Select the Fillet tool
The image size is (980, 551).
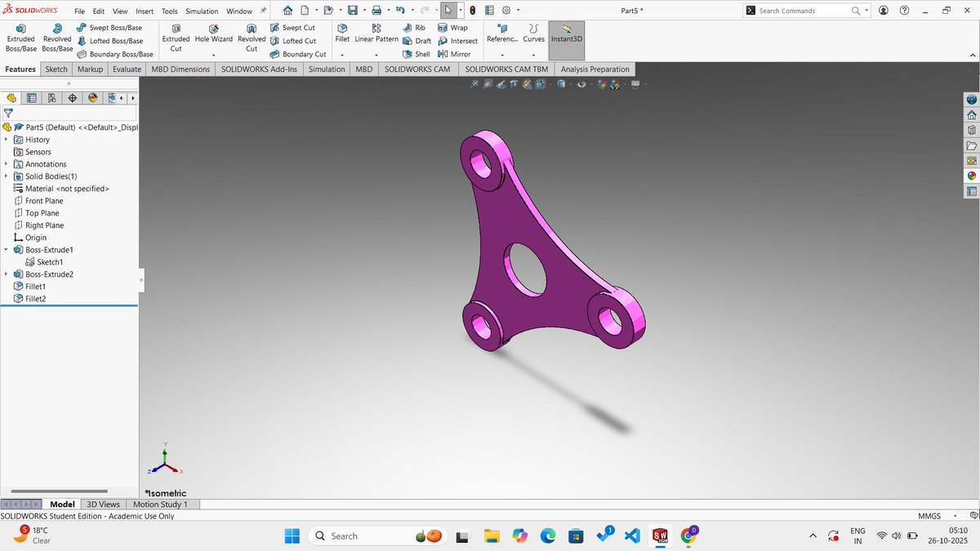pyautogui.click(x=342, y=33)
